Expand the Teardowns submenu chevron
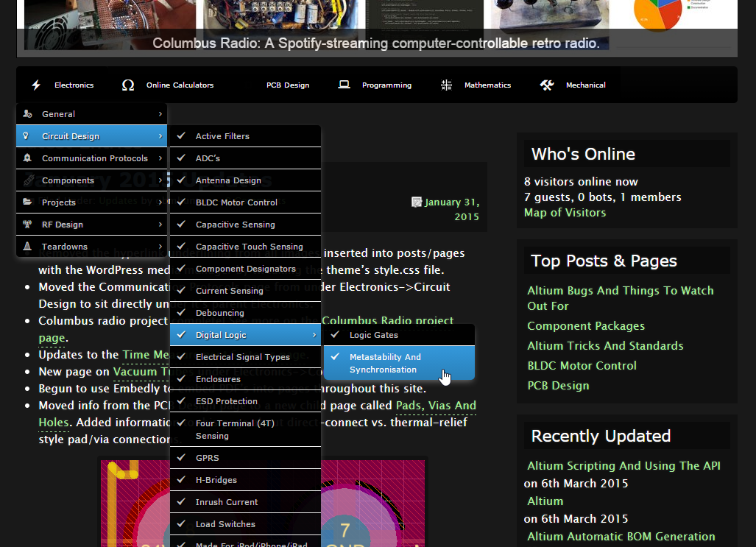 pyautogui.click(x=160, y=247)
